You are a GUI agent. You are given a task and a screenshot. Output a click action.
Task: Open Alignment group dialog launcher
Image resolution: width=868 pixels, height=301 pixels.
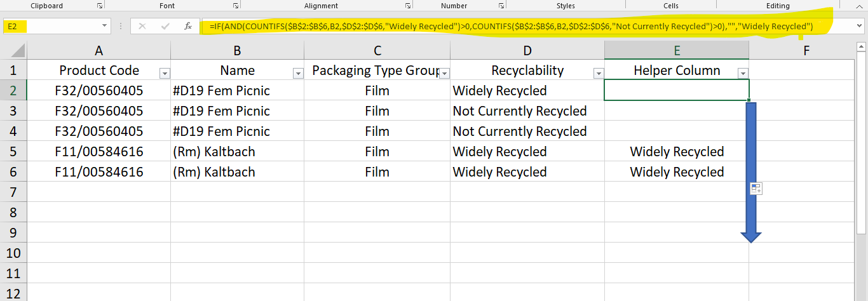[x=408, y=6]
